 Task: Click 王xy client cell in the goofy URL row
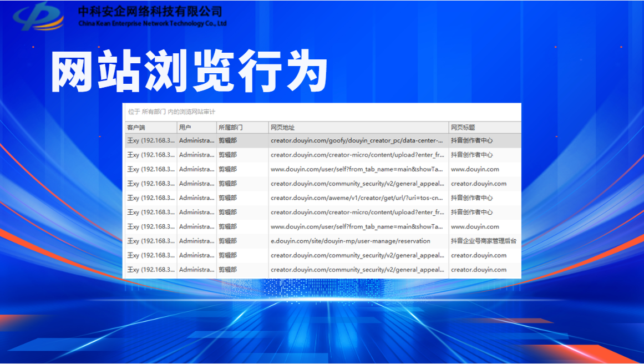point(151,140)
